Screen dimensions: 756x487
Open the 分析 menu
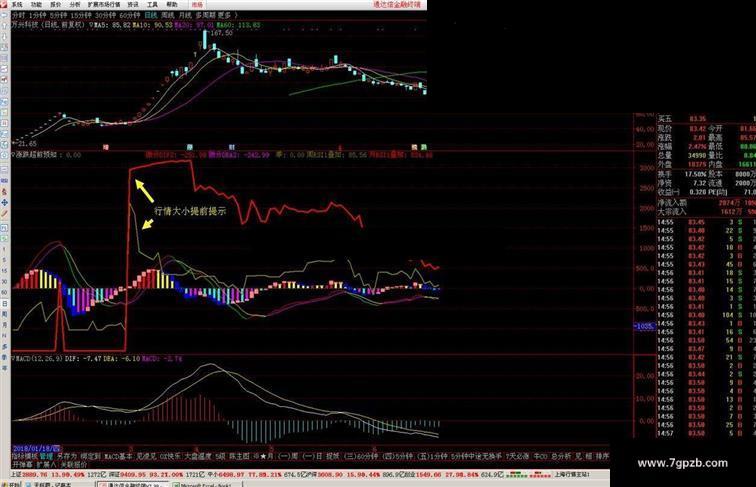(x=75, y=4)
